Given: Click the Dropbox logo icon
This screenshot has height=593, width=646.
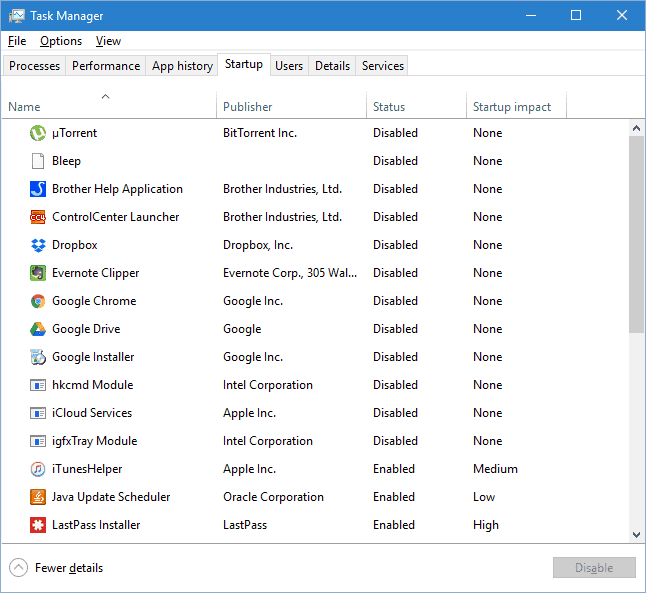Looking at the screenshot, I should 38,245.
